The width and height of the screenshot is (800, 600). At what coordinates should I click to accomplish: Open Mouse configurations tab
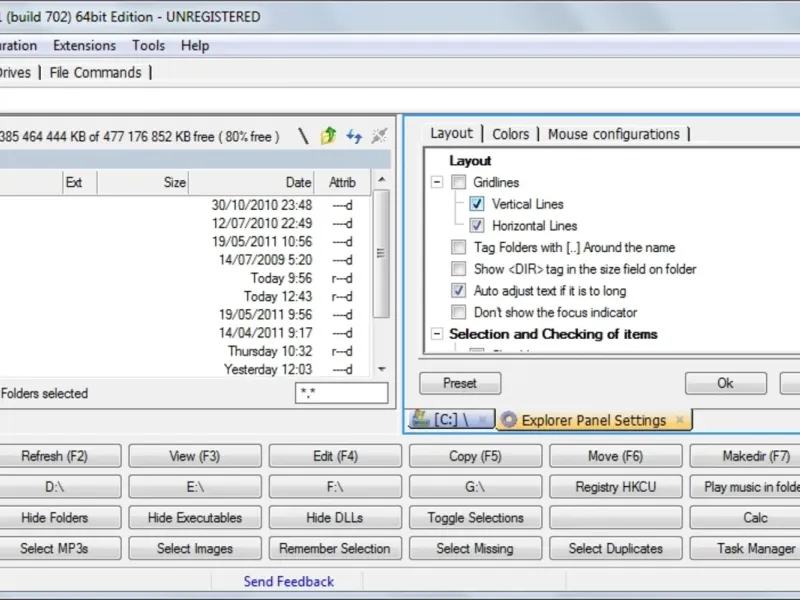tap(614, 134)
